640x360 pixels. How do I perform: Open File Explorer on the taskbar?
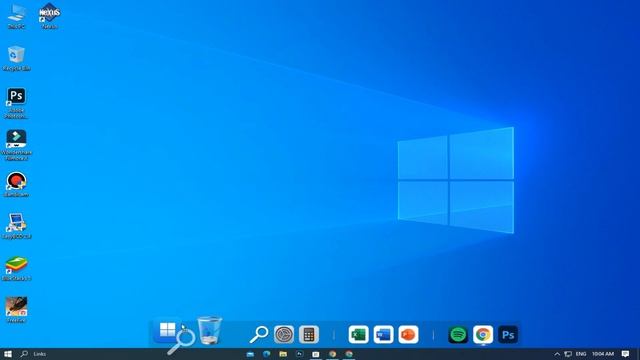(x=283, y=354)
